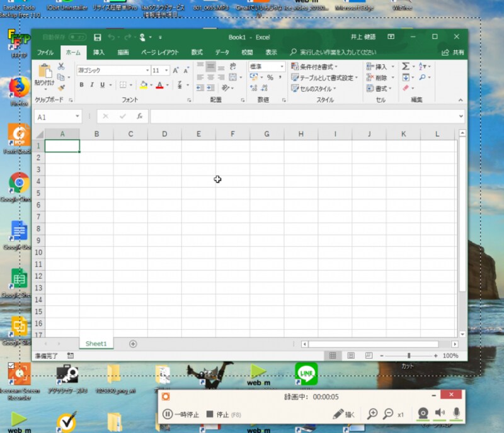504x433 pixels.
Task: Toggle bold formatting in the ribbon
Action: [82, 85]
